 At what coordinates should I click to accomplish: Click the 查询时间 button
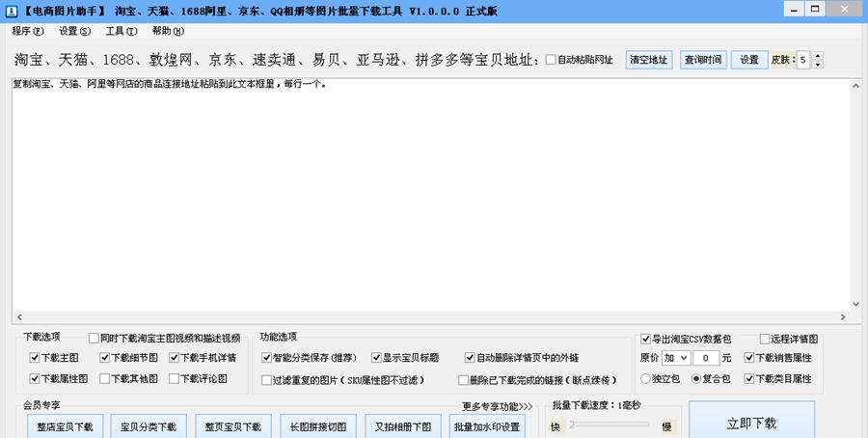(702, 60)
